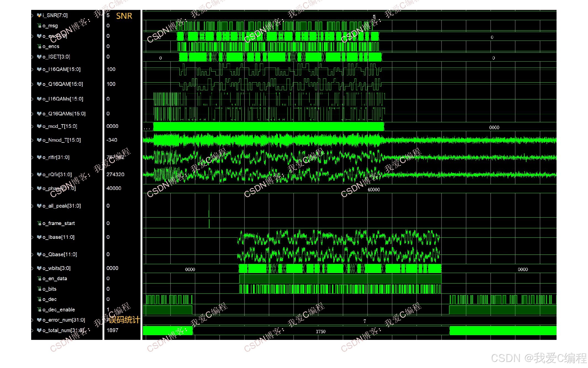Click the single-bit signal icon beside o_msg
The width and height of the screenshot is (588, 368).
(39, 26)
